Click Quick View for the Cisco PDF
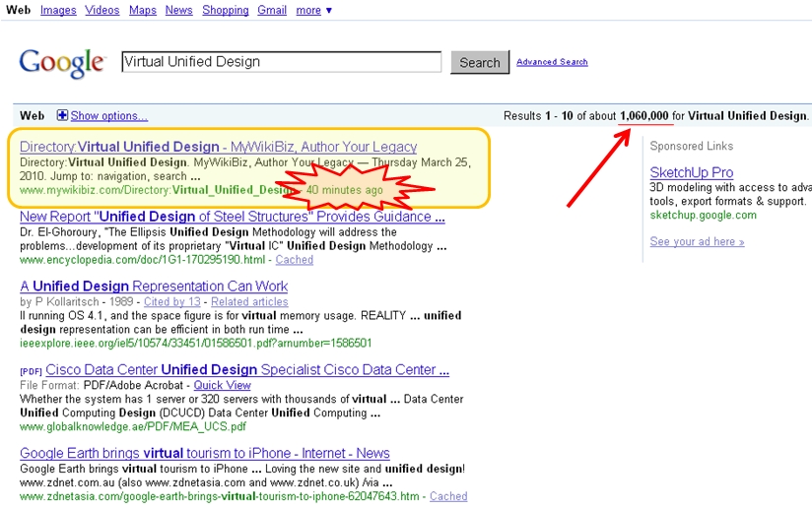This screenshot has width=812, height=509. coord(222,385)
